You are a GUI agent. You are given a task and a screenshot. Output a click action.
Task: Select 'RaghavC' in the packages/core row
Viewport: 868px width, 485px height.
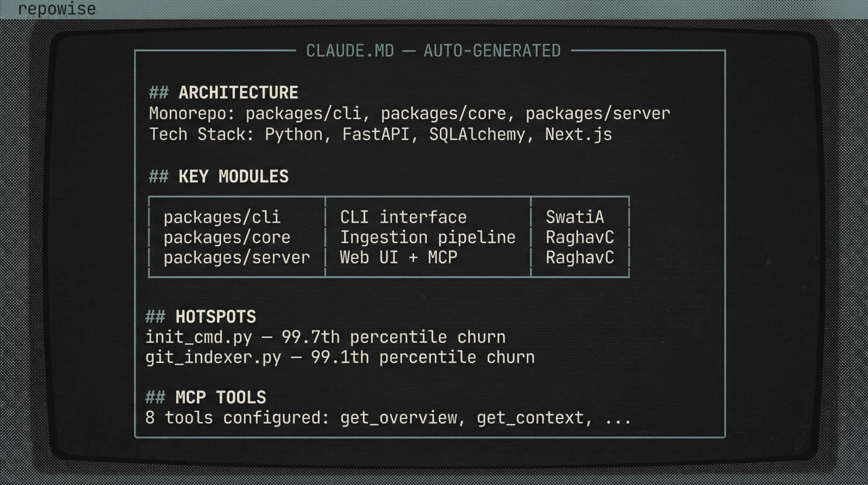coord(580,238)
